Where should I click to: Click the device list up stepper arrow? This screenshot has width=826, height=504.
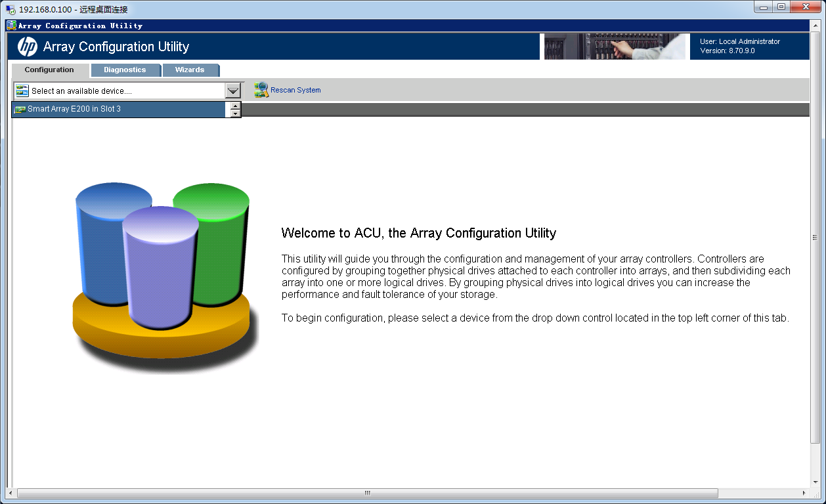coord(235,106)
